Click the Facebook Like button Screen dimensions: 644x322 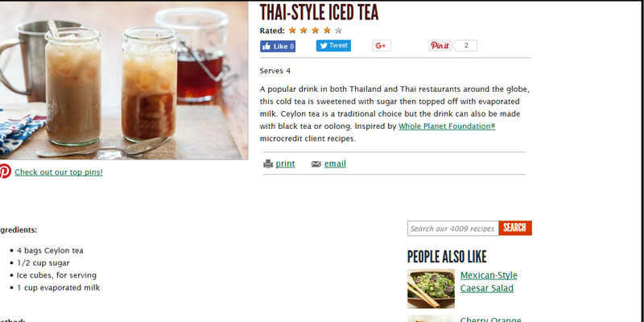pos(278,47)
